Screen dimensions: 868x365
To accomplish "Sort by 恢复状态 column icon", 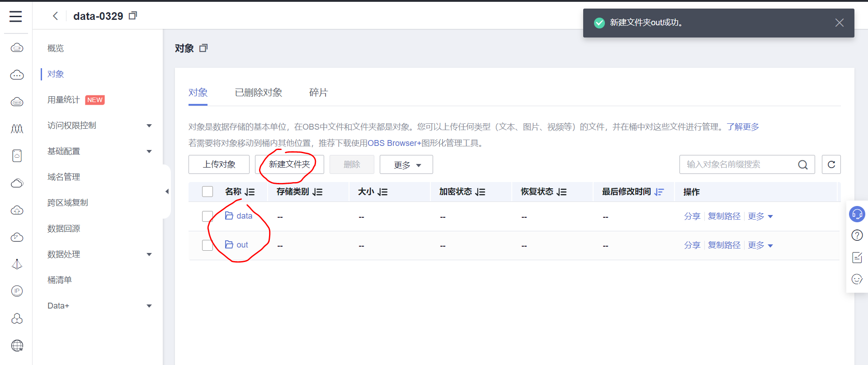I will pyautogui.click(x=562, y=192).
